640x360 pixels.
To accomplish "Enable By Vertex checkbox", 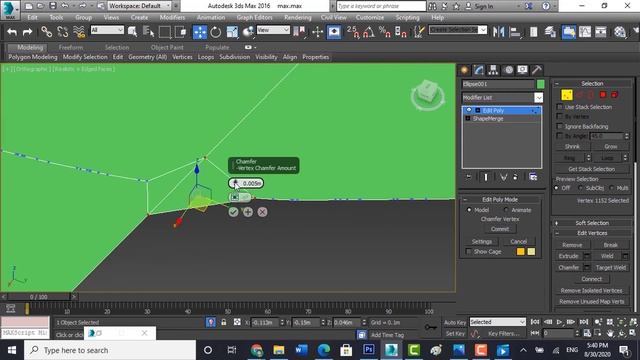I will tap(560, 117).
